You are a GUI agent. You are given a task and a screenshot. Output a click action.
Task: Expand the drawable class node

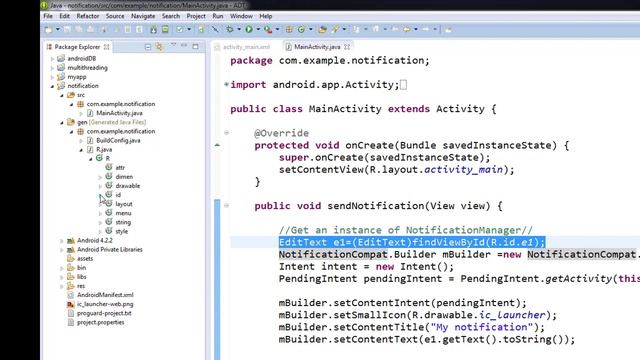tap(100, 186)
